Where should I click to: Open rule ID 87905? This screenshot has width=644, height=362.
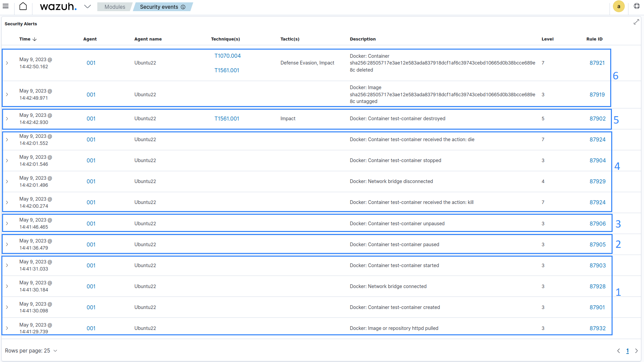pos(597,244)
